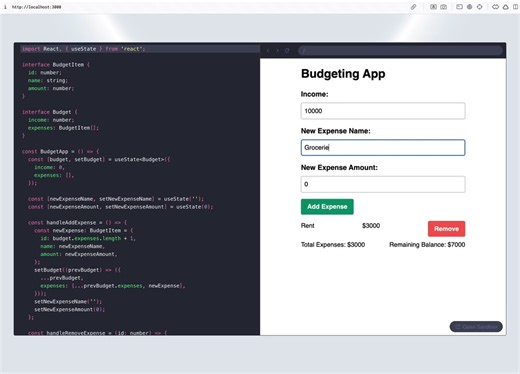Click the 'interface BudgetItem' code line
Viewport: 520px width, 374px height.
[x=56, y=65]
